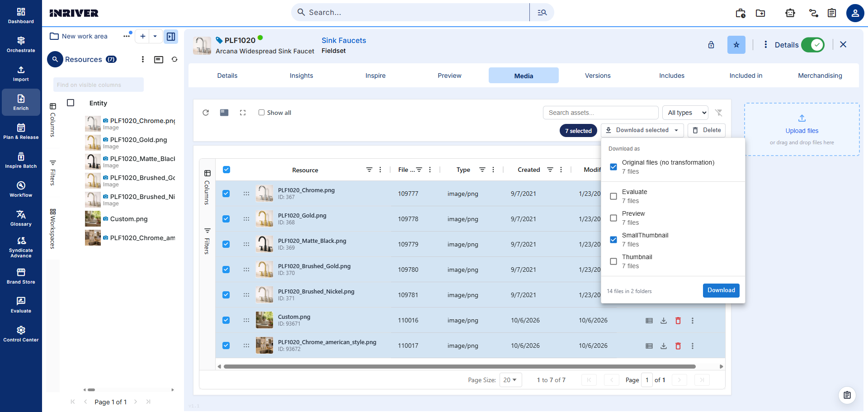868x412 pixels.
Task: Go to Import in sidebar
Action: (x=21, y=73)
